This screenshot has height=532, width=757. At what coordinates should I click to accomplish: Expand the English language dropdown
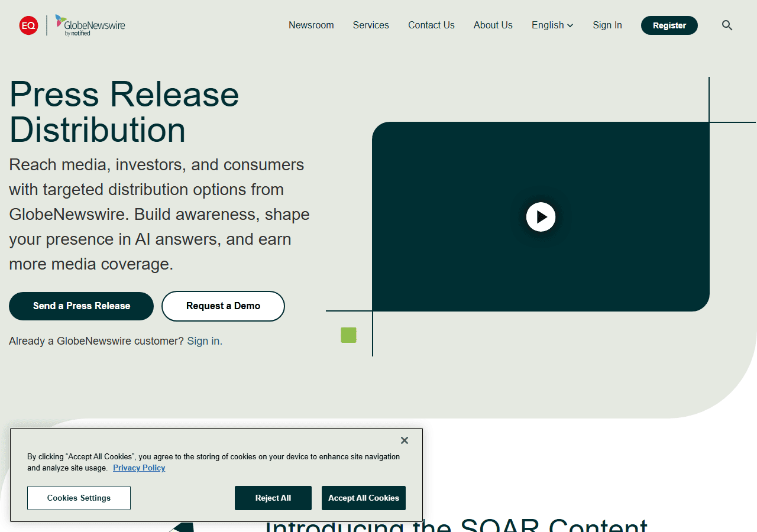552,25
